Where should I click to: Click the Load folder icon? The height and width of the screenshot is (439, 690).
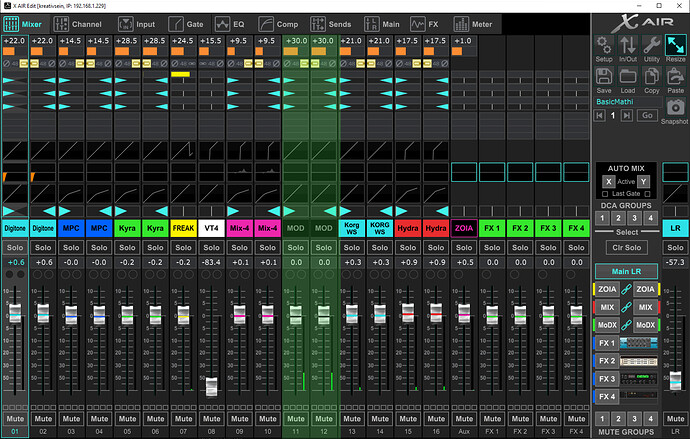click(x=628, y=77)
